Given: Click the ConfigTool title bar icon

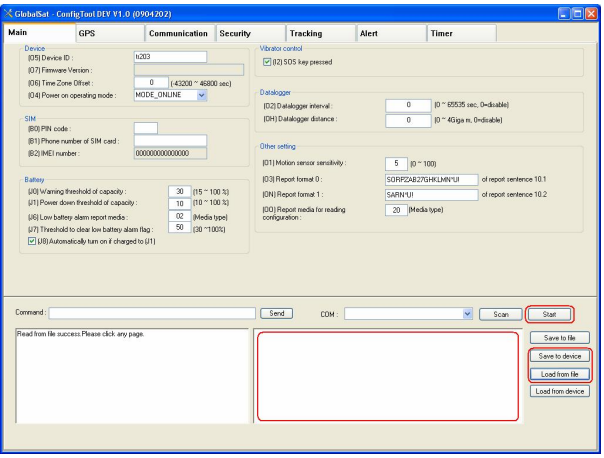Looking at the screenshot, I should coord(8,14).
